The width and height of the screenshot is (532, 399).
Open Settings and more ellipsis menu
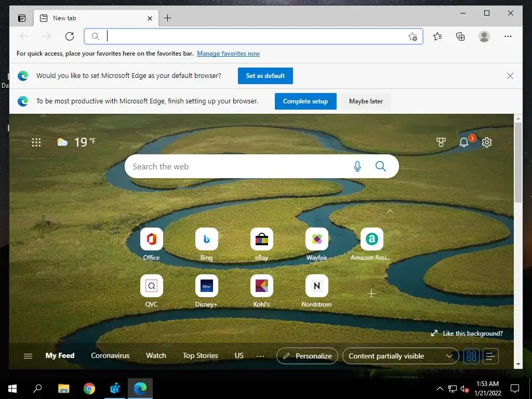point(508,36)
